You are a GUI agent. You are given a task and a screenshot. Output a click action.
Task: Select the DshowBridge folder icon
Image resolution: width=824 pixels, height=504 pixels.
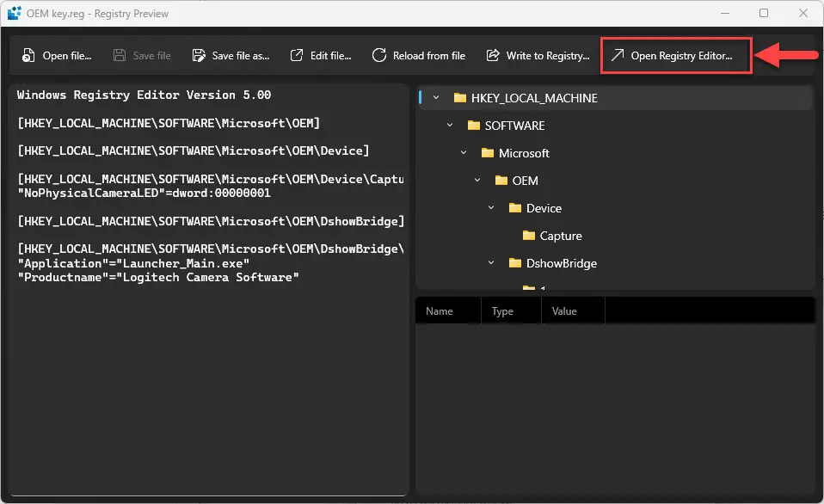(x=515, y=263)
